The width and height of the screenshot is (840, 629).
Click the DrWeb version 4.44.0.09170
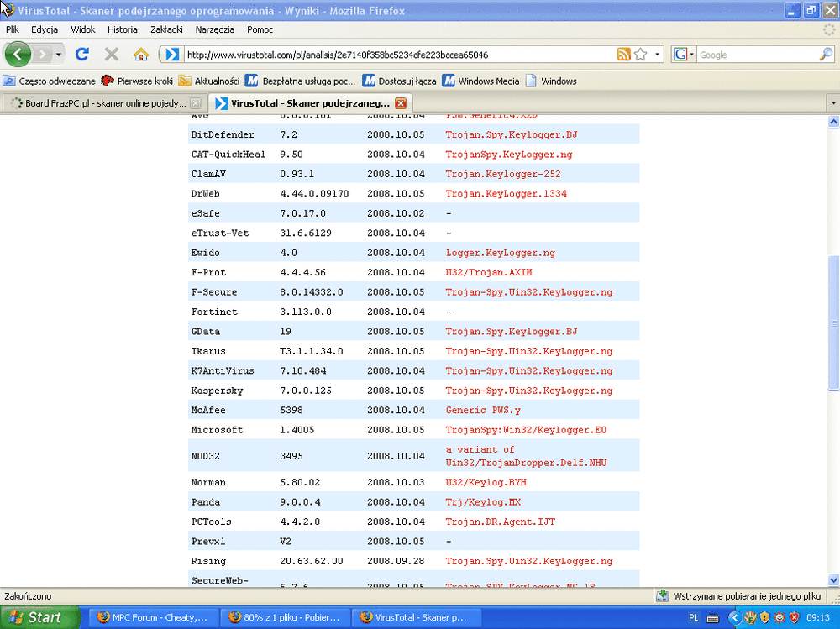click(x=314, y=193)
